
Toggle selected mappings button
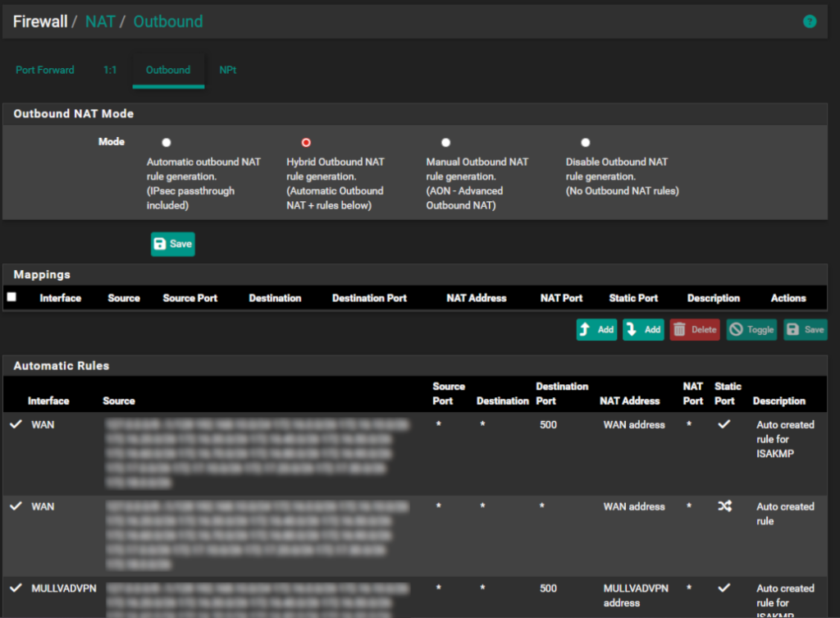[x=751, y=330]
